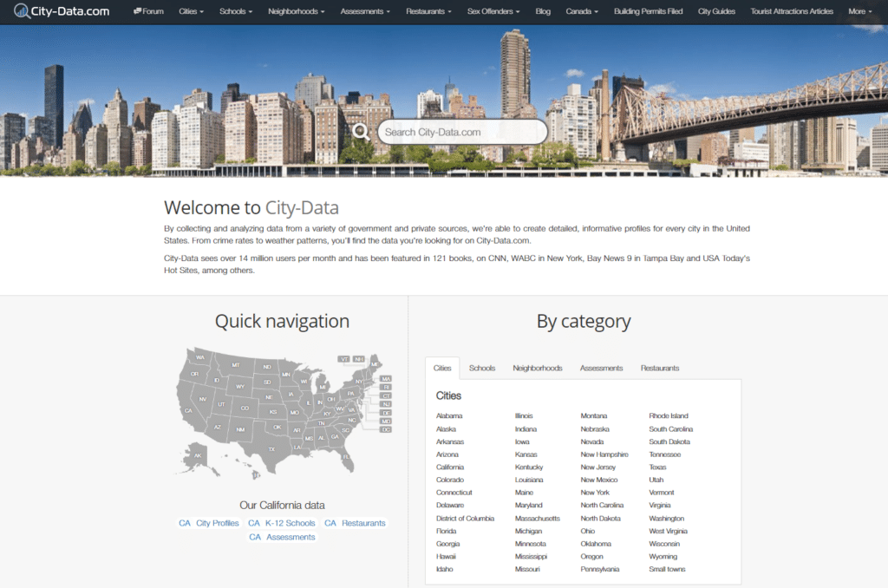The height and width of the screenshot is (588, 888).
Task: Open the Assessments dropdown in the navbar
Action: (x=362, y=11)
